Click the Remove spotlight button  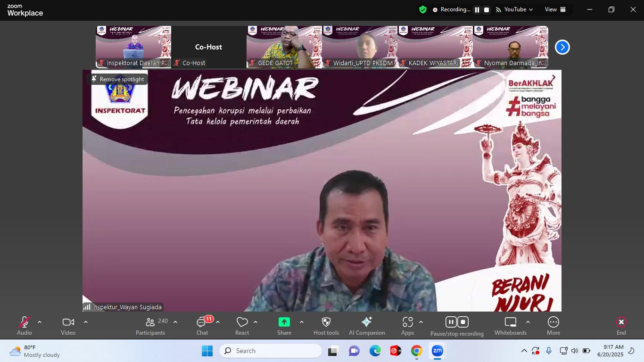[117, 79]
